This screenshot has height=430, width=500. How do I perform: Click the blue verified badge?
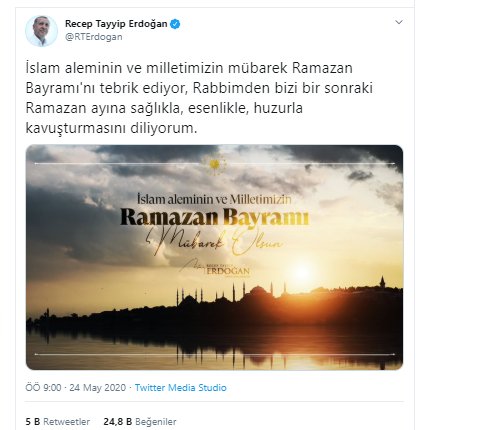175,24
